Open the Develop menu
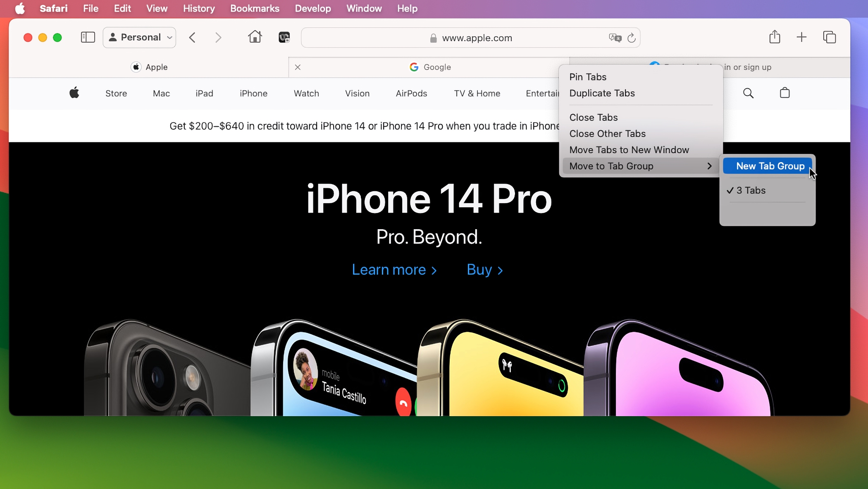 (x=312, y=8)
